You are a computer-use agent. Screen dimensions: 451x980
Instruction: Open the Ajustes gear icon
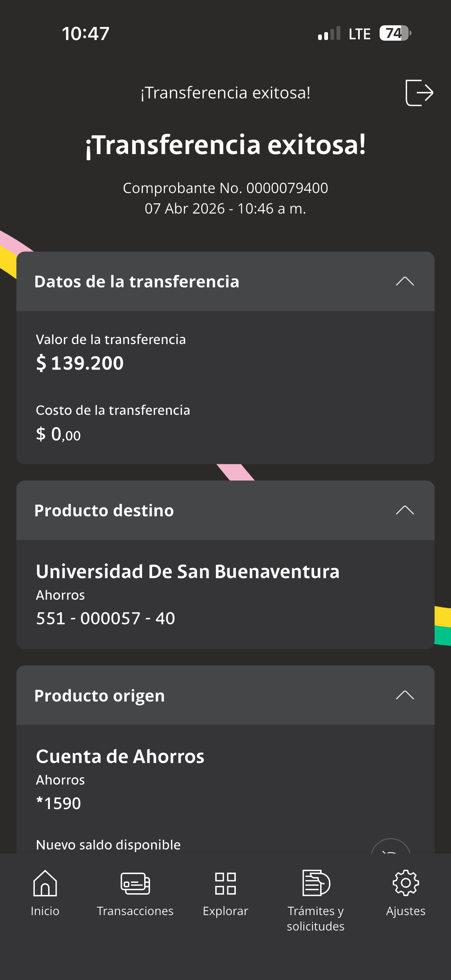[405, 883]
